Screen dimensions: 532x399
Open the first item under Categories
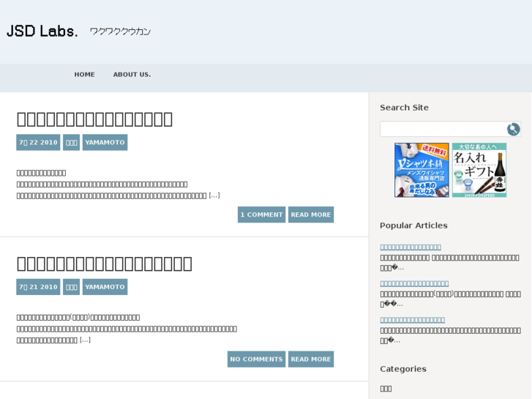click(386, 389)
